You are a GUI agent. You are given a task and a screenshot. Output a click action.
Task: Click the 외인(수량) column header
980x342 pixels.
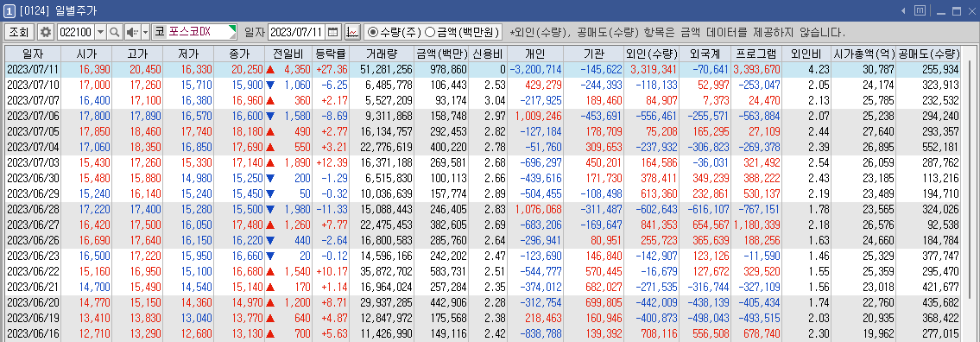coord(651,54)
